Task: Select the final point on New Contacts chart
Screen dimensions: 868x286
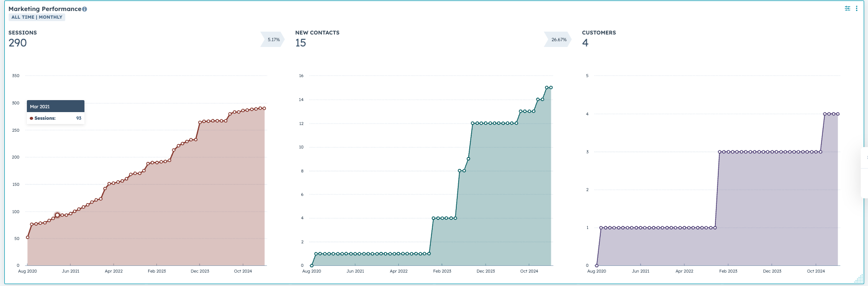Action: click(x=551, y=88)
